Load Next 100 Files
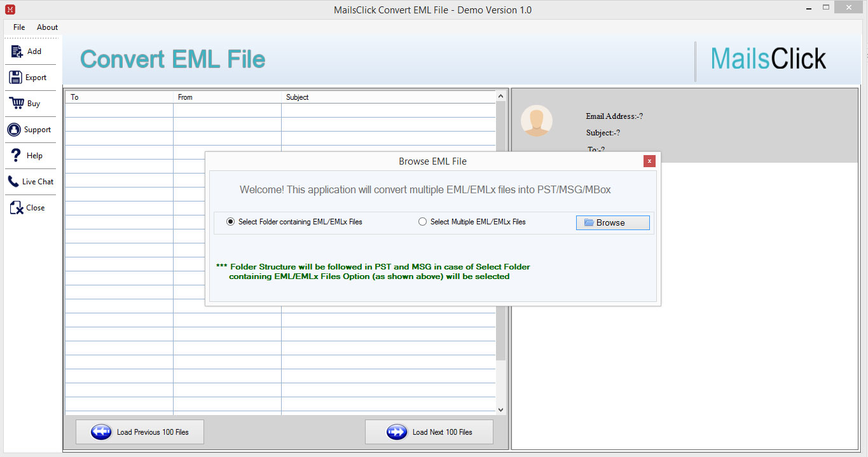Image resolution: width=868 pixels, height=457 pixels. click(429, 432)
